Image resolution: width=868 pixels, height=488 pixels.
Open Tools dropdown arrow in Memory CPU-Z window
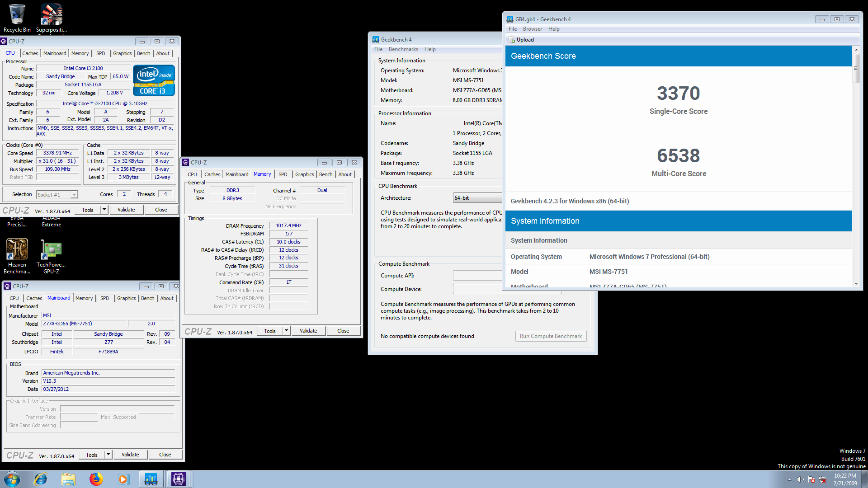[286, 331]
